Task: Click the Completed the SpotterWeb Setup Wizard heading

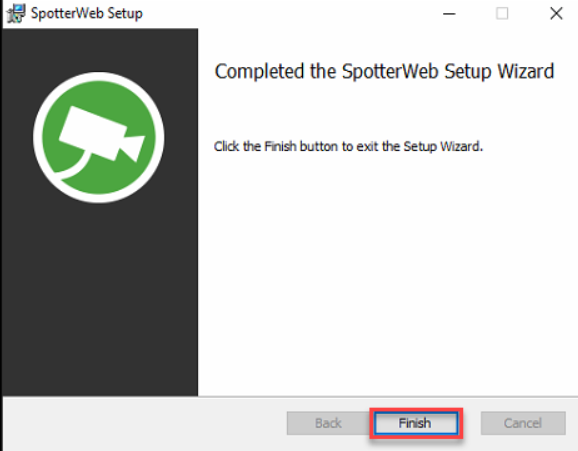Action: [384, 71]
